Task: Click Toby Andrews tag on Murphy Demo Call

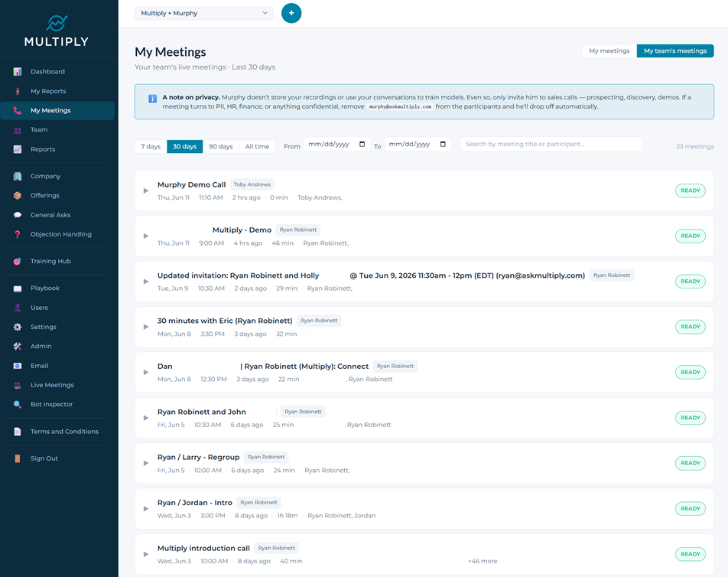Action: [252, 184]
